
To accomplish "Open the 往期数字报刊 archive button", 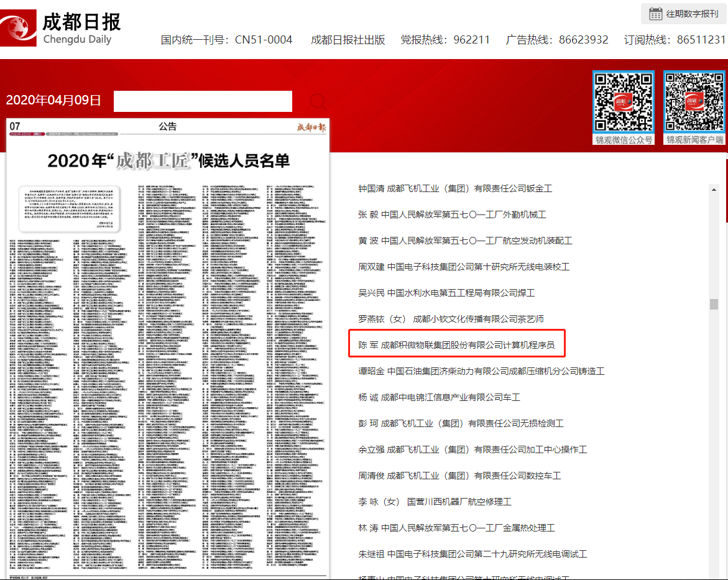I will pos(683,14).
